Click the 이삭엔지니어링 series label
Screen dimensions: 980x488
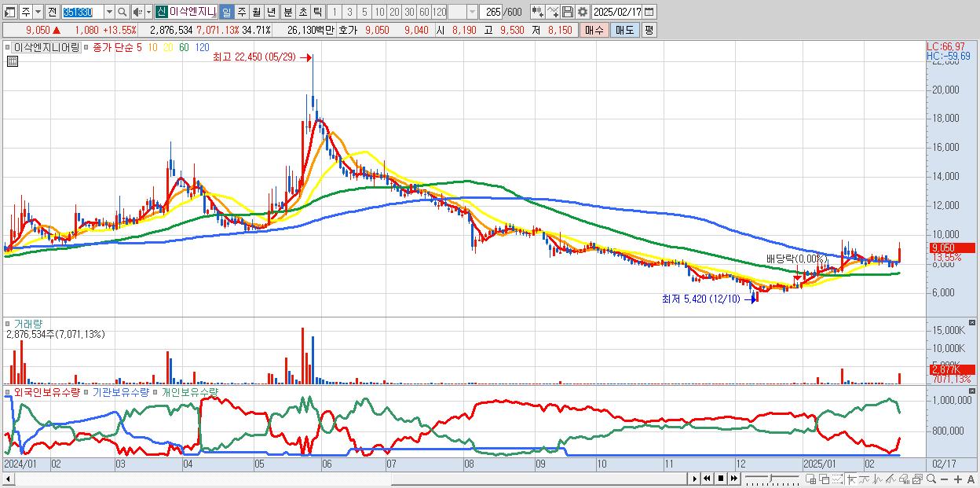pyautogui.click(x=46, y=48)
